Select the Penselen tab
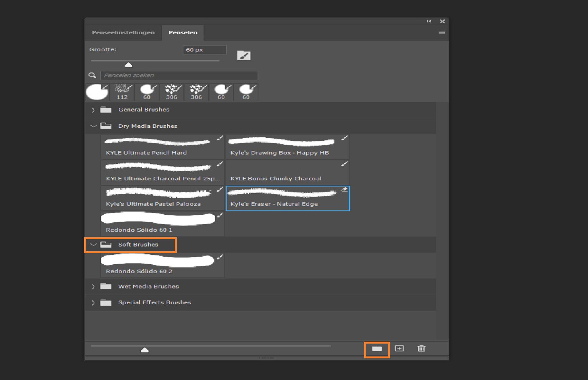 (183, 32)
